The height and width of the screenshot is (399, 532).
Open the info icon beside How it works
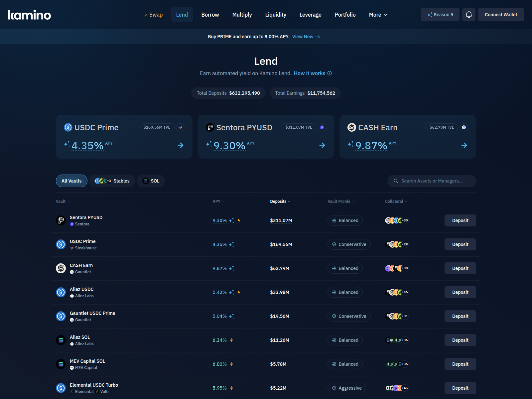(329, 73)
